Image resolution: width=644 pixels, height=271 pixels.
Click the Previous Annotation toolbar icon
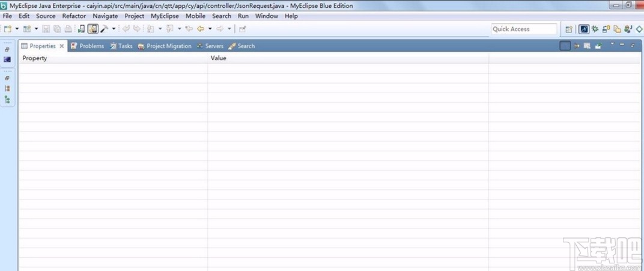click(x=169, y=29)
